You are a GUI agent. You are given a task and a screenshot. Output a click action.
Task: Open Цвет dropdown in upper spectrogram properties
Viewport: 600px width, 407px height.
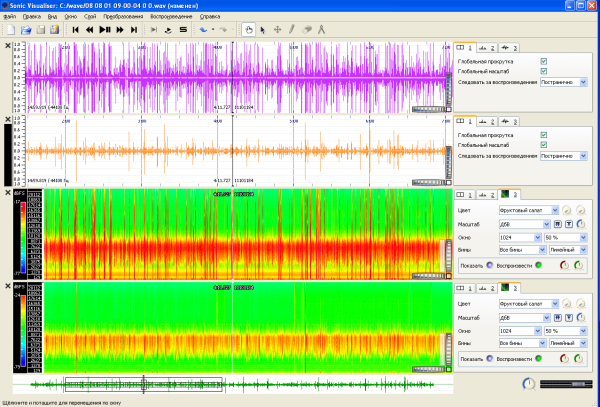[x=529, y=210]
